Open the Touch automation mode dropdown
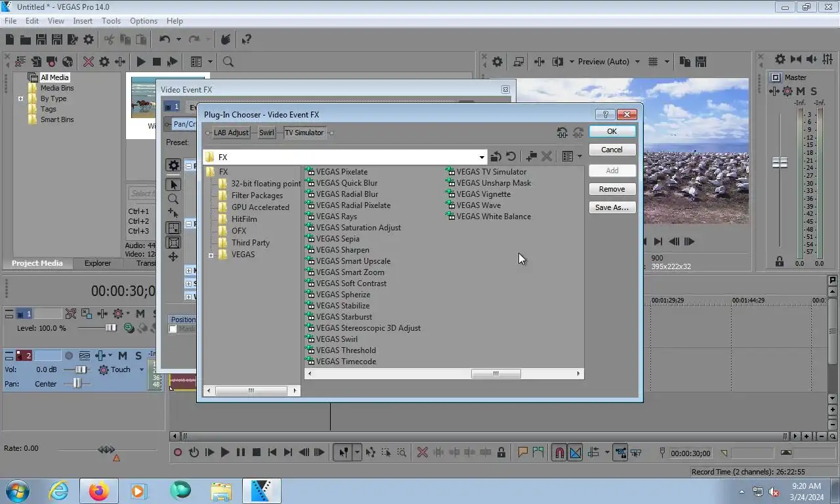 141,370
